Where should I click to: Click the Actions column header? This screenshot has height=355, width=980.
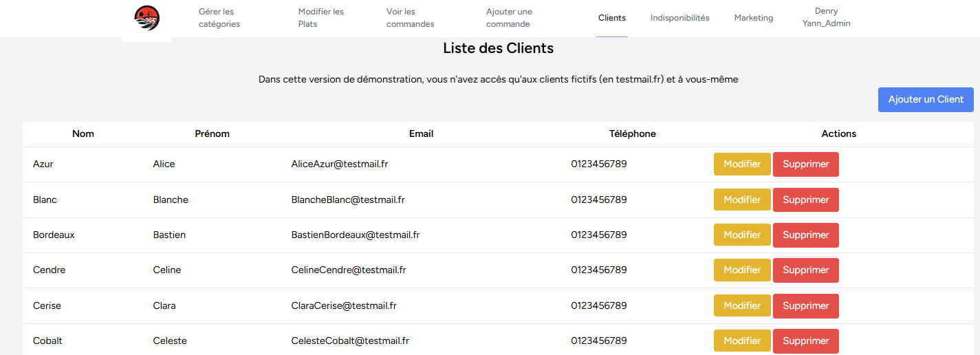click(839, 134)
